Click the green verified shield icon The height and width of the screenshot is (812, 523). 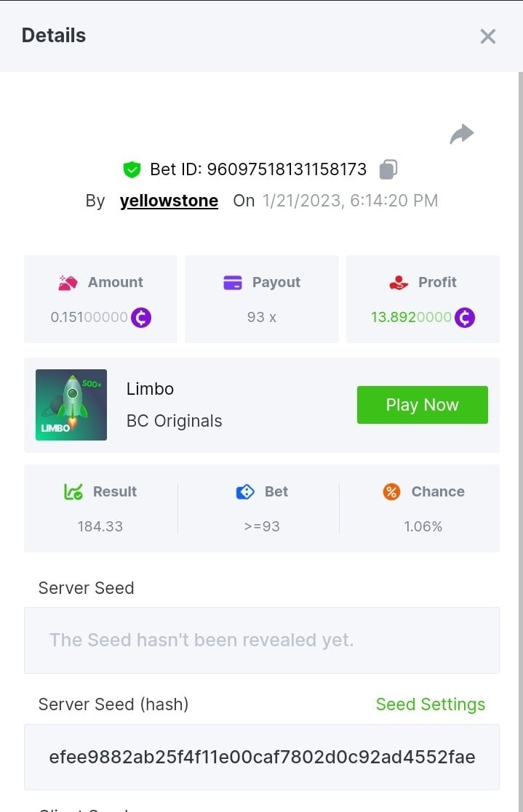pyautogui.click(x=132, y=169)
